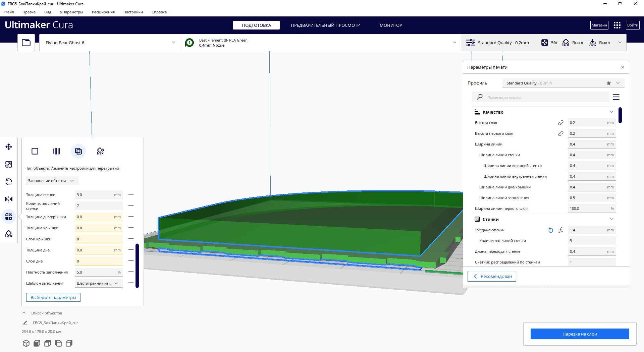Open the settings visibility hamburger menu
Image resolution: width=644 pixels, height=352 pixels.
click(616, 97)
